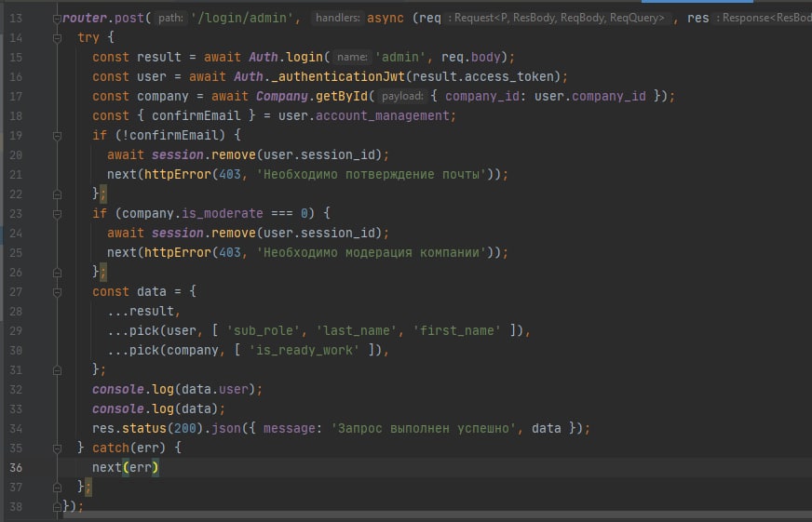Click 'sub_role' string on line 29
The width and height of the screenshot is (812, 522).
pyautogui.click(x=264, y=330)
